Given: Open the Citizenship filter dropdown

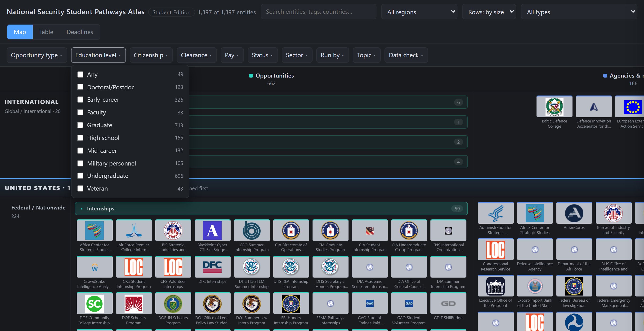Looking at the screenshot, I should point(151,55).
